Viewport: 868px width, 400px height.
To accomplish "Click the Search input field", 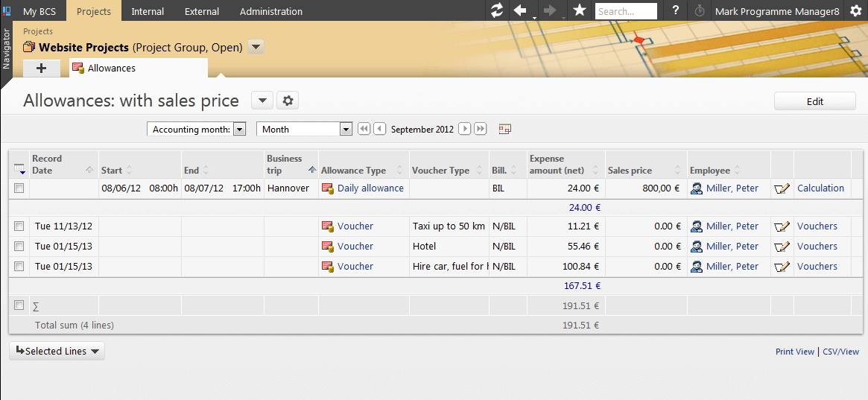I will [626, 11].
